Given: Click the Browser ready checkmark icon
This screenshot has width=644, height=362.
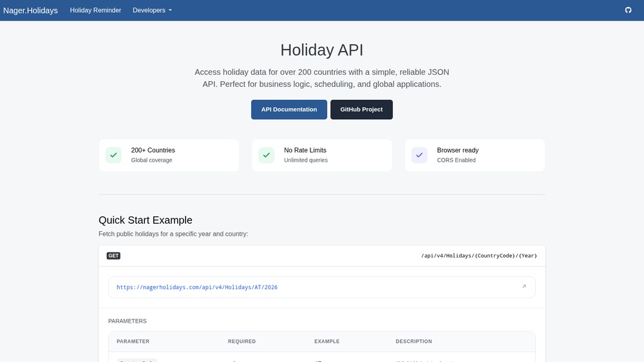Looking at the screenshot, I should (x=419, y=155).
